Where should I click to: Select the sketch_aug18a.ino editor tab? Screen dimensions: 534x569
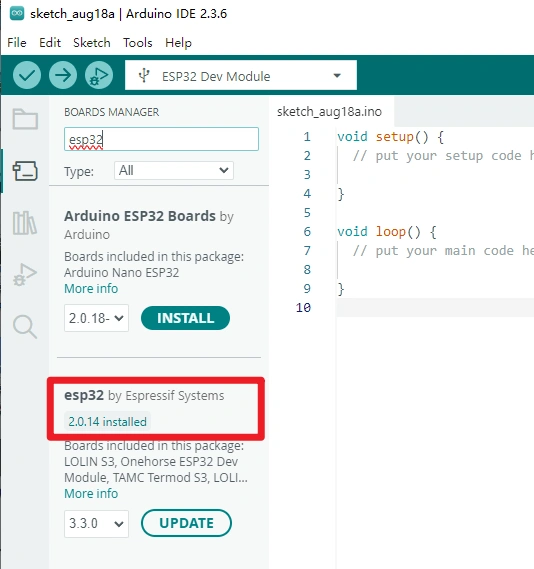pyautogui.click(x=329, y=111)
